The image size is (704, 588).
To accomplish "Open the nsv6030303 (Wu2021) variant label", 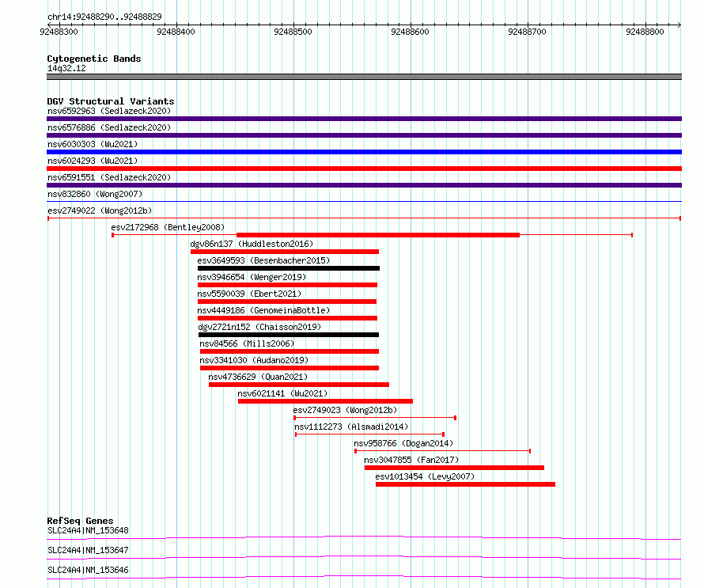I will tap(93, 144).
